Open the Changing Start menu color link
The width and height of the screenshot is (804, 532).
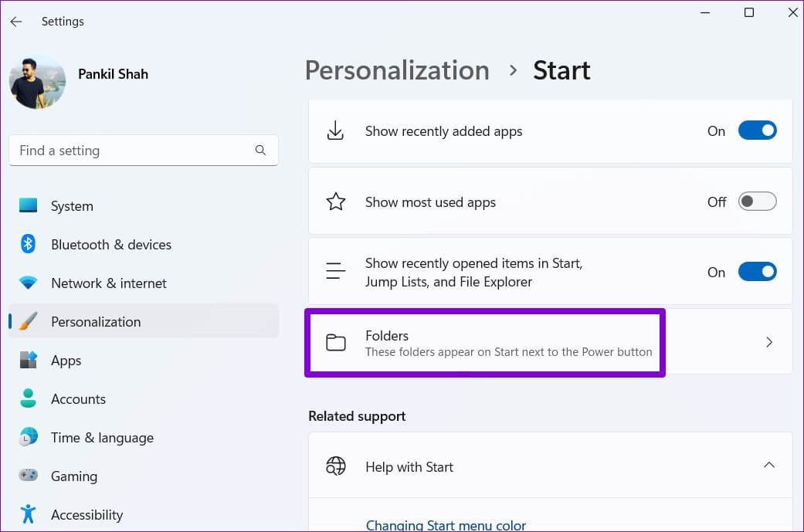pos(446,525)
